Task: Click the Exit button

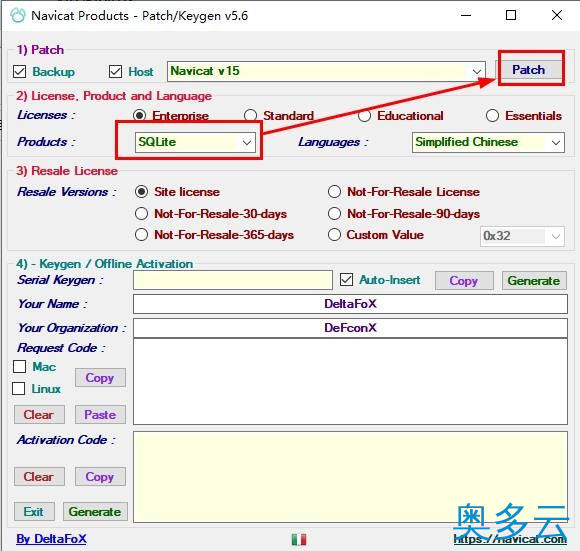Action: point(34,511)
